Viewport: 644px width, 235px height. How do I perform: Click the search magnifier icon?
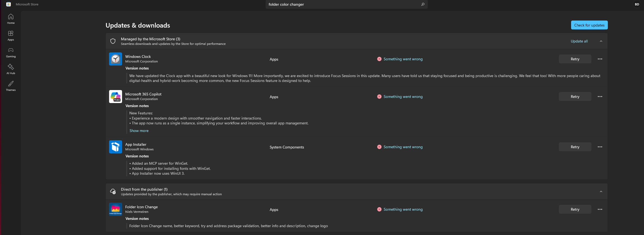(423, 4)
